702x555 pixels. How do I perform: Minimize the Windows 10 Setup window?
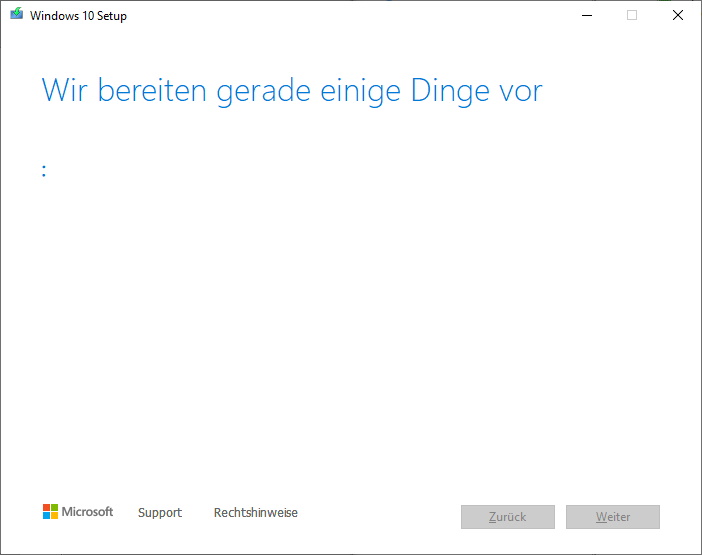(x=587, y=15)
